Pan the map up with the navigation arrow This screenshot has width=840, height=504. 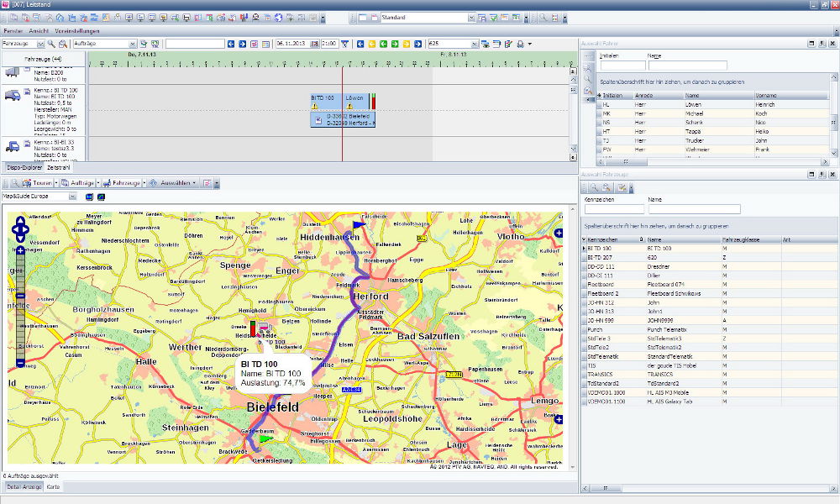pos(20,219)
